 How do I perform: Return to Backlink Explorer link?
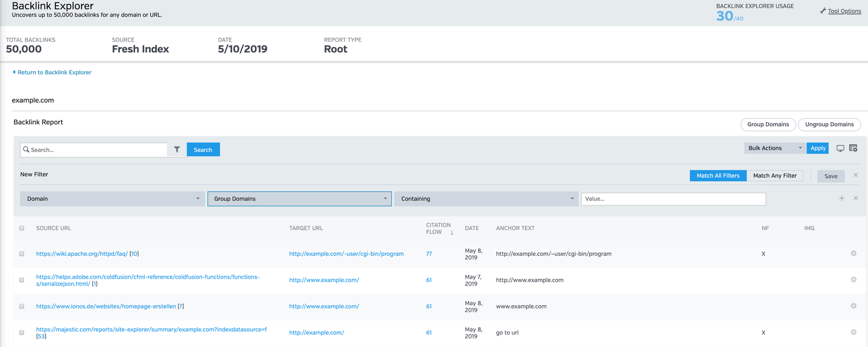(x=54, y=72)
